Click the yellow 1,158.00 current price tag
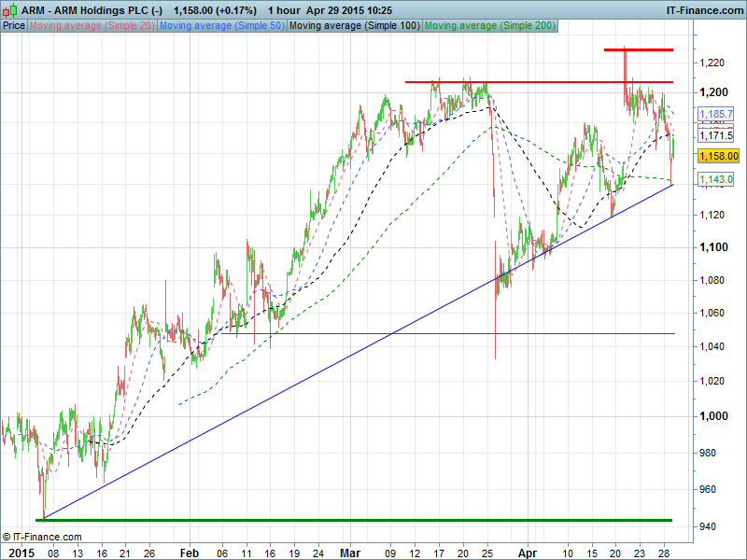This screenshot has height=560, width=747. tap(718, 157)
